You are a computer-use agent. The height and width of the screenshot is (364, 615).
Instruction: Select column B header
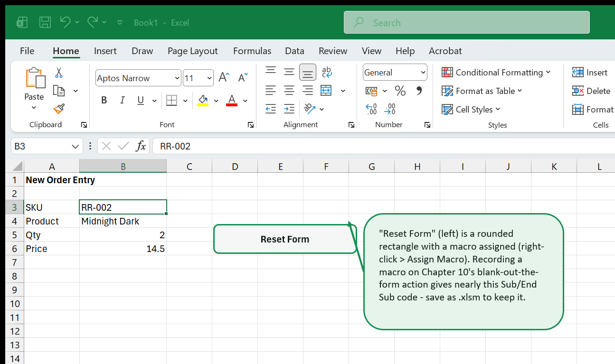point(123,166)
